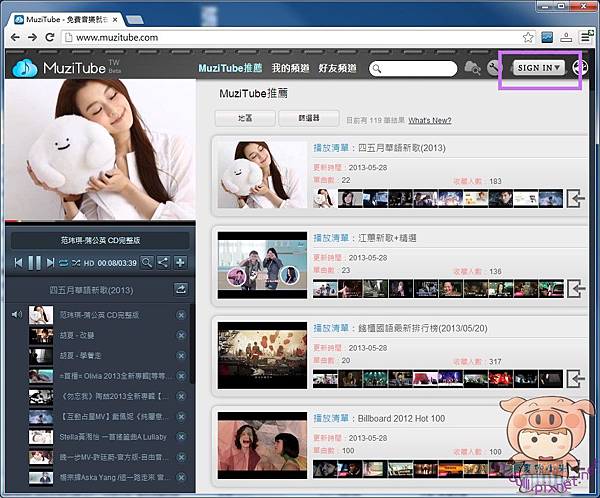Screen dimensions: 600x498
Task: Load the 錢櫃國語 playlist via its arrow icon
Action: [576, 379]
